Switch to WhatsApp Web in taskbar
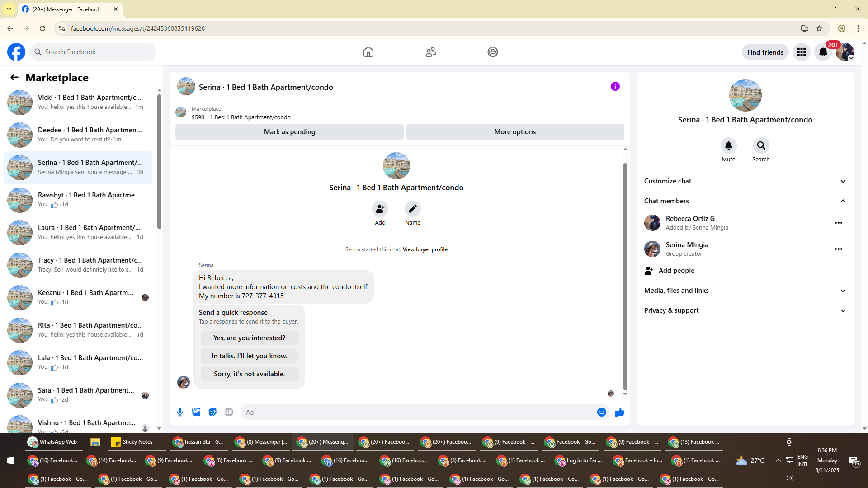The height and width of the screenshot is (488, 868). click(53, 442)
